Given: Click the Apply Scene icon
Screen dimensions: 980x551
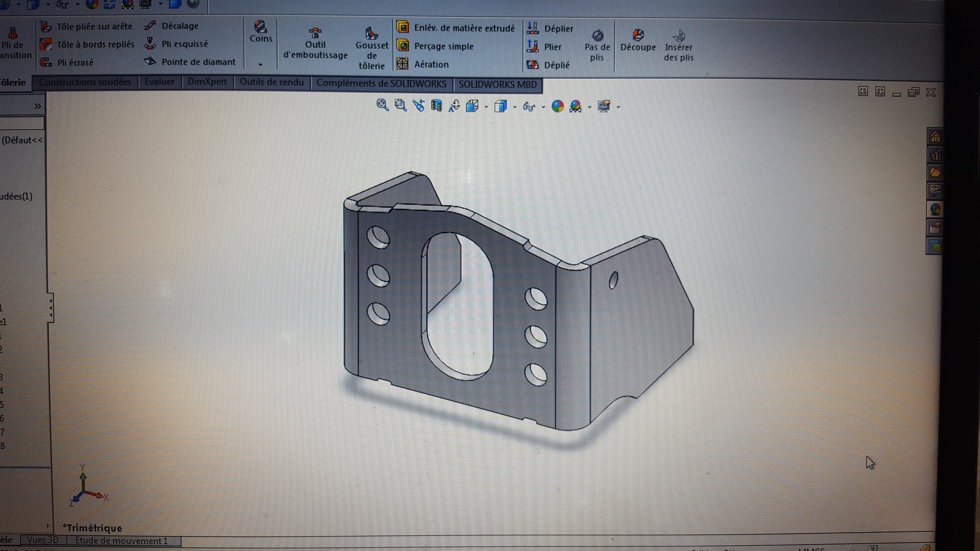Looking at the screenshot, I should coord(576,107).
